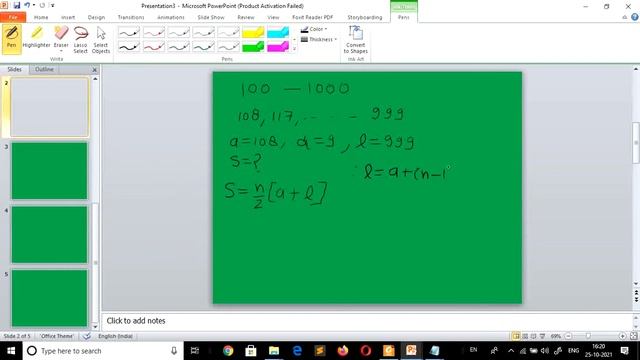Open the File tab

click(x=13, y=17)
